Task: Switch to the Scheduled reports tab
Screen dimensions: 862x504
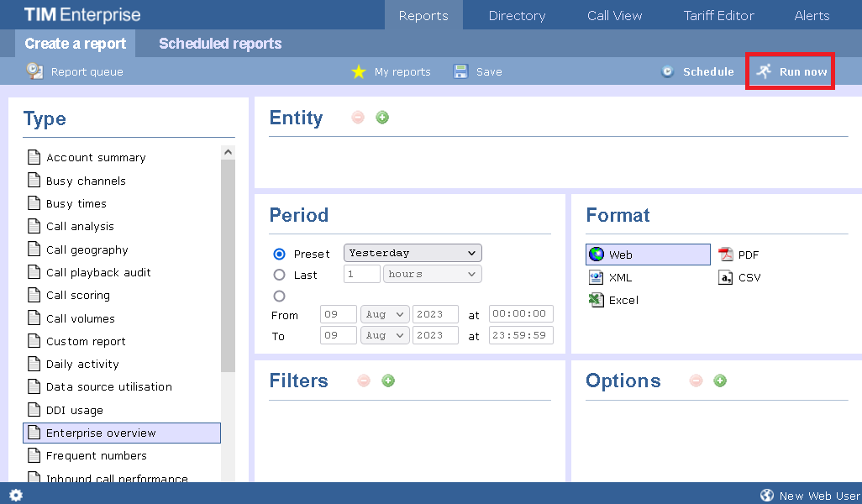Action: (219, 43)
